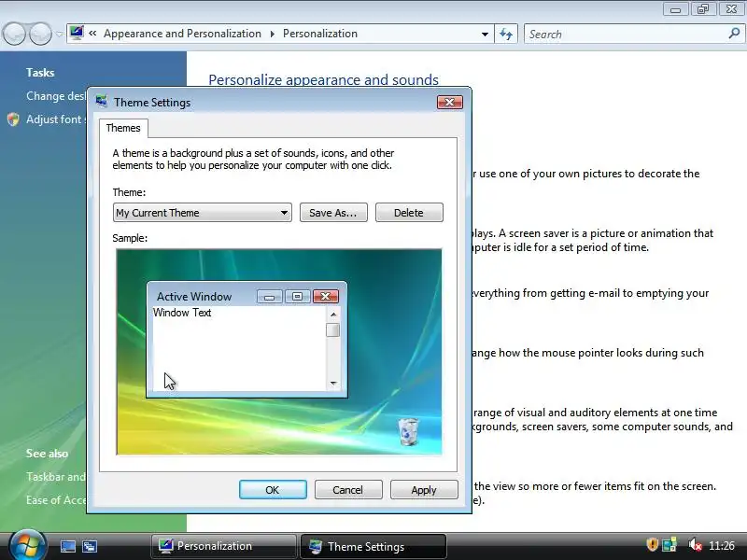Apply the theme changes
The width and height of the screenshot is (747, 560).
[424, 489]
